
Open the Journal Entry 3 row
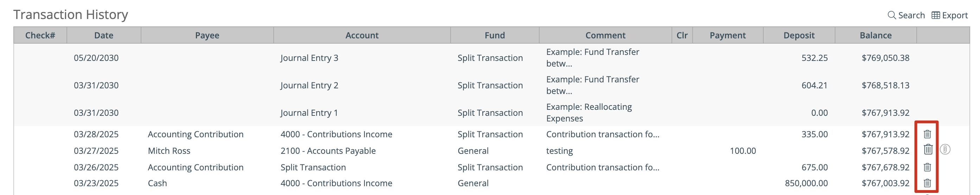491,58
